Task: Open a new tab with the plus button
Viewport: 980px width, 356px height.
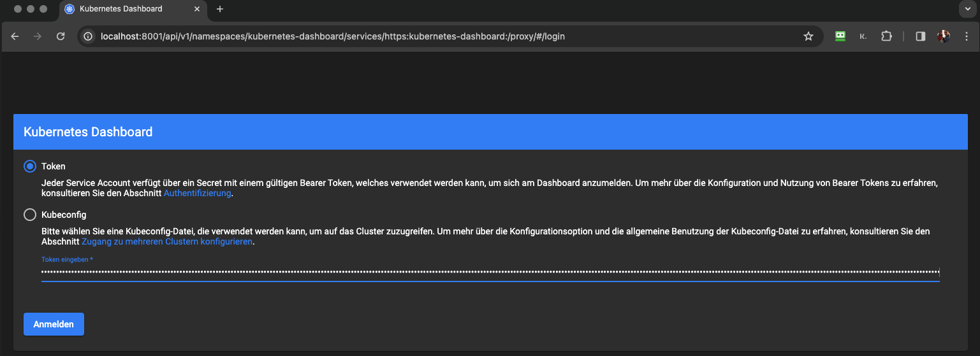Action: (220, 9)
